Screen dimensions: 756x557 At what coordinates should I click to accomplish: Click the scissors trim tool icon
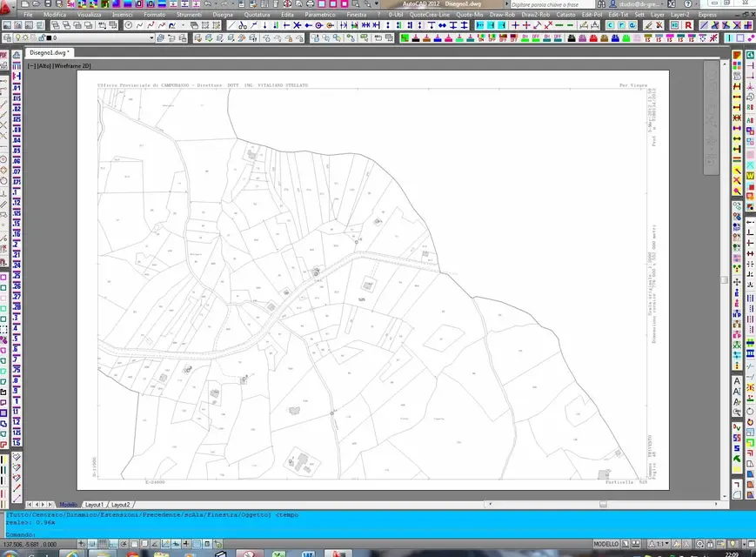243,25
